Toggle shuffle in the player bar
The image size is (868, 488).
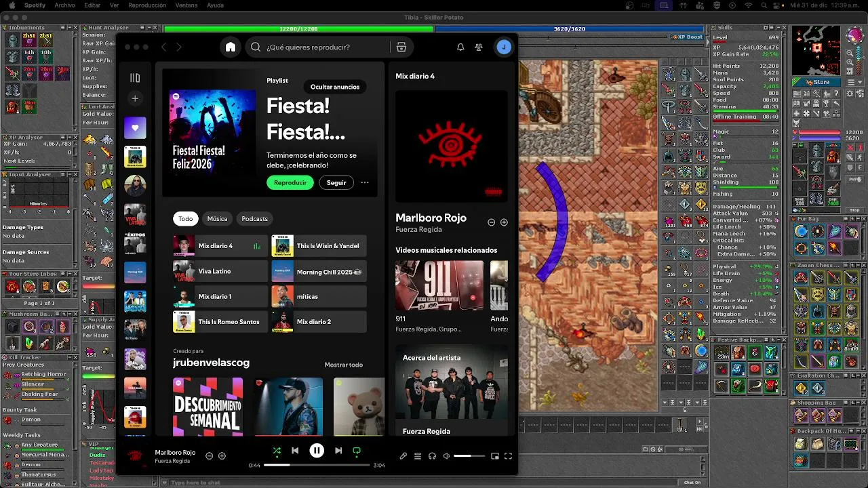(277, 451)
